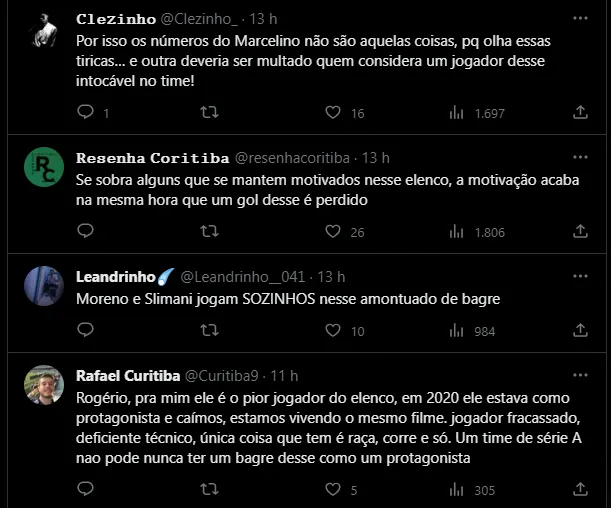Share Leandrinho's tweet
The image size is (611, 508).
coord(580,331)
